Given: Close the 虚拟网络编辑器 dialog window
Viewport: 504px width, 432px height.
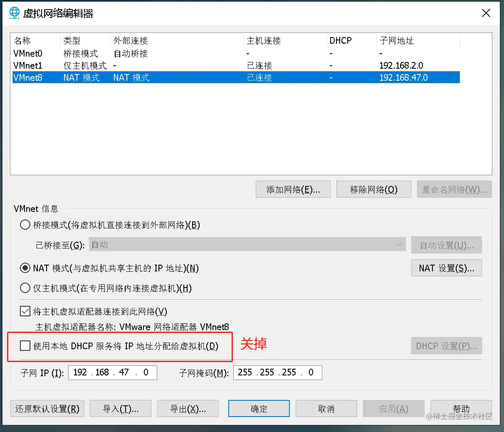Looking at the screenshot, I should pos(486,13).
